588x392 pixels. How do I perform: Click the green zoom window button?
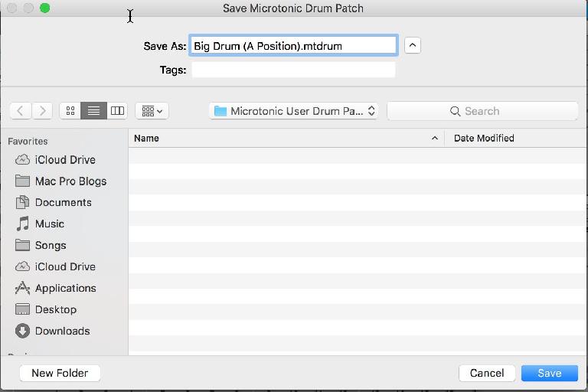(45, 8)
